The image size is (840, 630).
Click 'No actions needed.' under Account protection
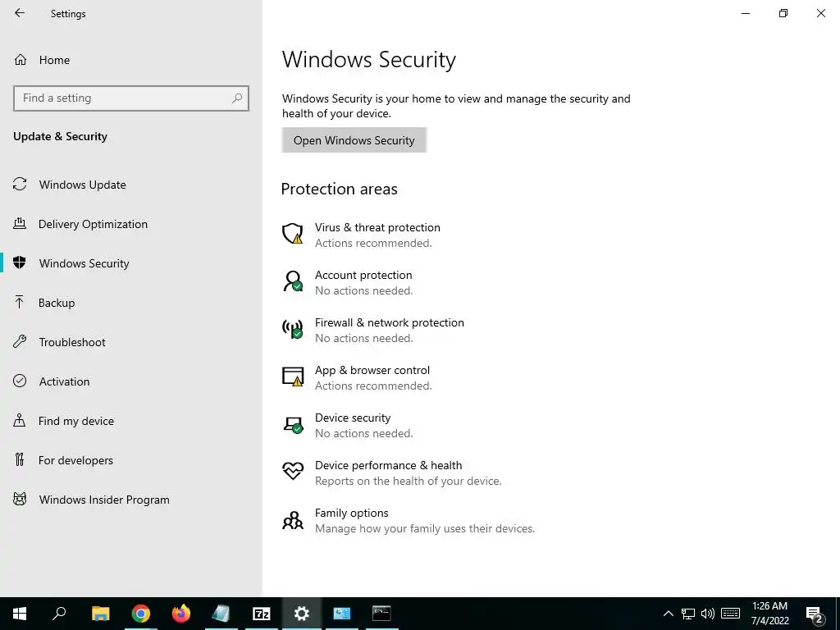pos(363,291)
